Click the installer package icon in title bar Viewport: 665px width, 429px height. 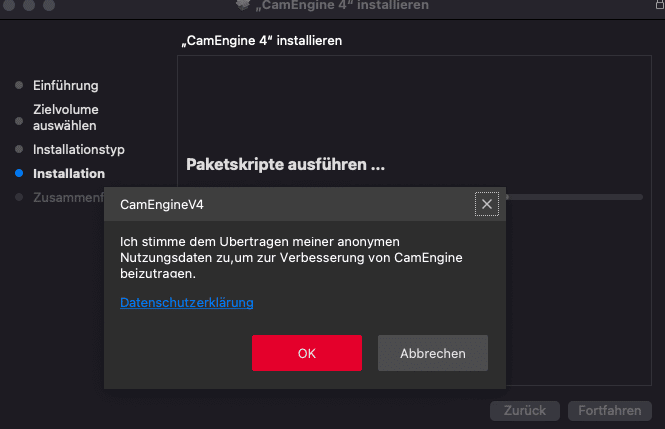click(243, 5)
